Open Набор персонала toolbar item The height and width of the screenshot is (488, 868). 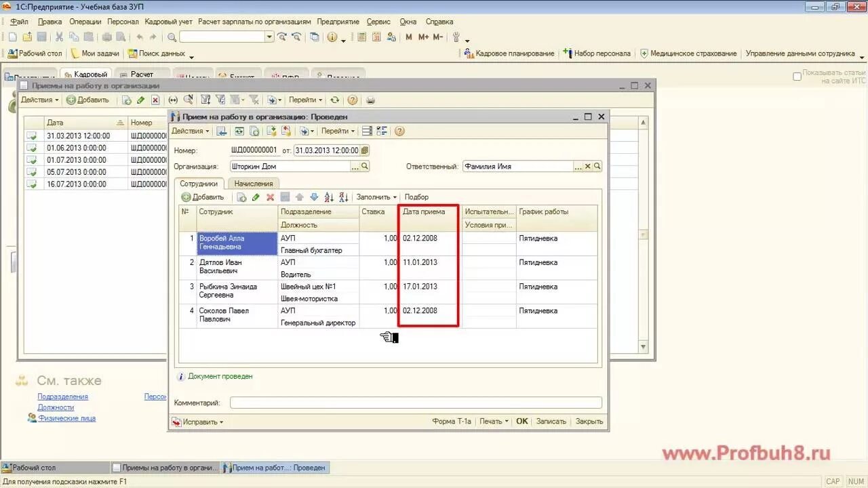(x=597, y=54)
